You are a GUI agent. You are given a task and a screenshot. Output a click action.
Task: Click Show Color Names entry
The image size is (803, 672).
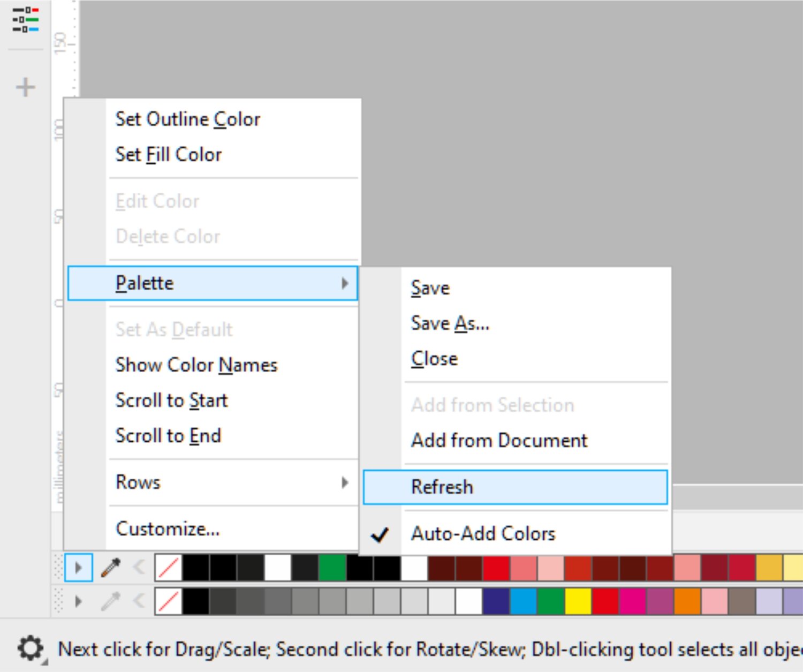click(196, 365)
